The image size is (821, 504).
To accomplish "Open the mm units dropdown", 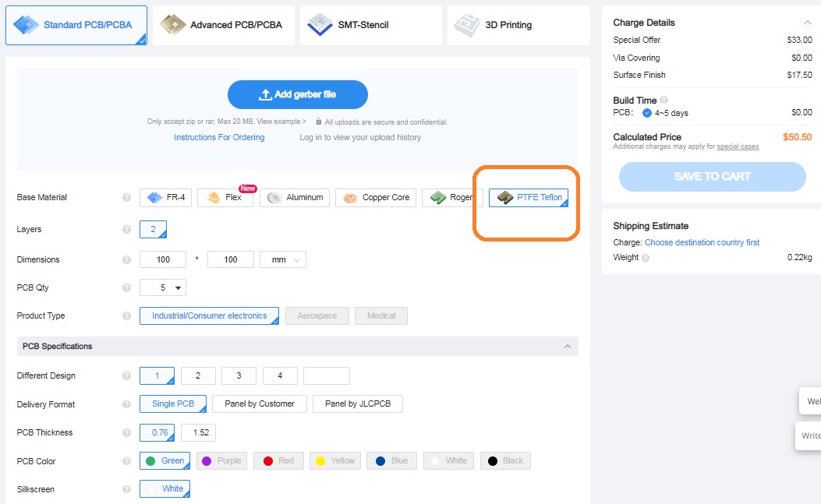I will pyautogui.click(x=283, y=259).
